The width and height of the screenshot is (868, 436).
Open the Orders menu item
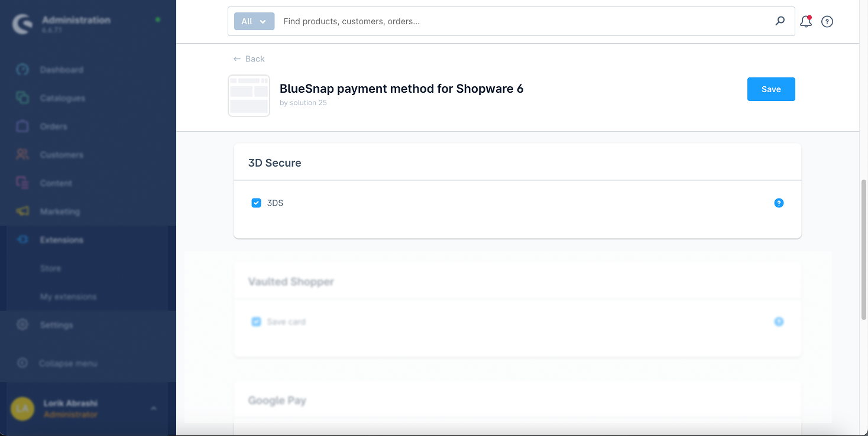(53, 126)
